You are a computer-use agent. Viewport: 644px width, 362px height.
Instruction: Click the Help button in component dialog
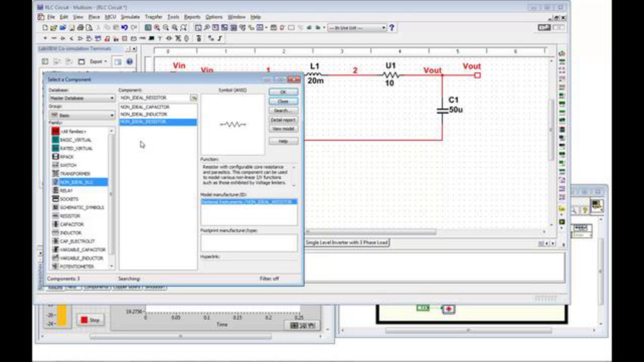283,141
